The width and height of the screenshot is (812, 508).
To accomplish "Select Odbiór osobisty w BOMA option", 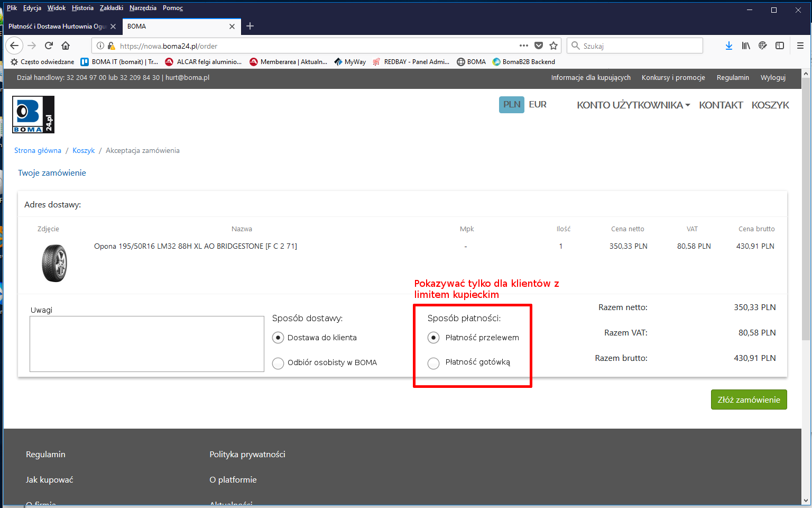I will point(278,363).
